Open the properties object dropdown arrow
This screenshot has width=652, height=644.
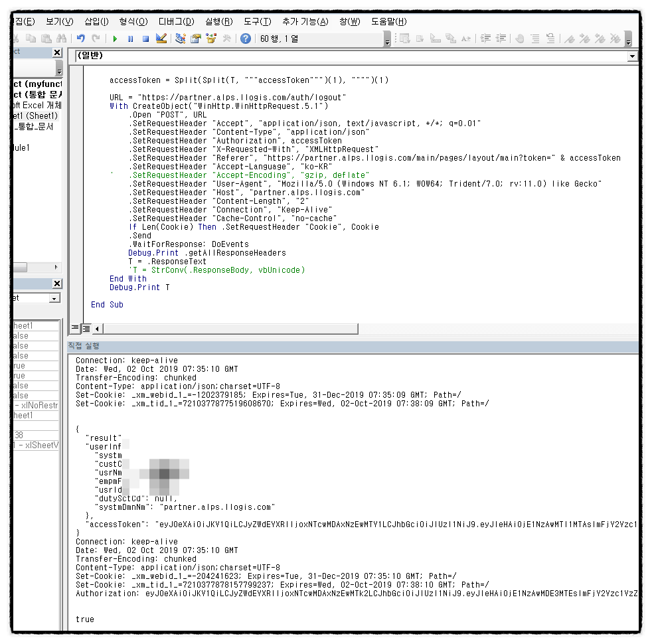(x=54, y=299)
